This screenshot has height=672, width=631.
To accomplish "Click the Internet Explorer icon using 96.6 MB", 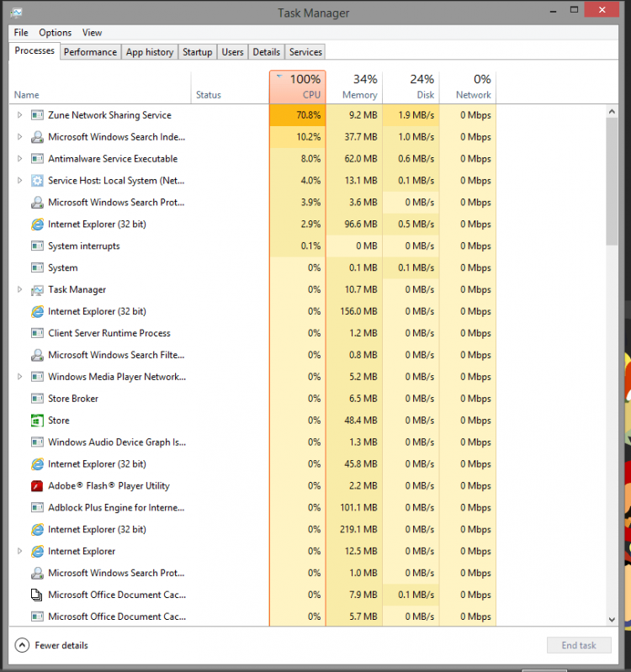I will point(37,225).
